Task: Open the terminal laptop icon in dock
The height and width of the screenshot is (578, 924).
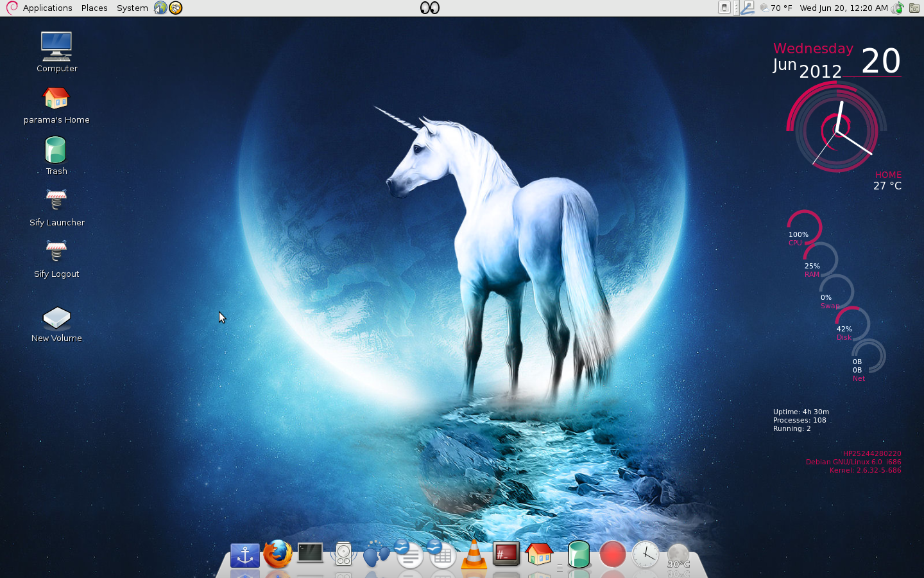Action: (310, 552)
